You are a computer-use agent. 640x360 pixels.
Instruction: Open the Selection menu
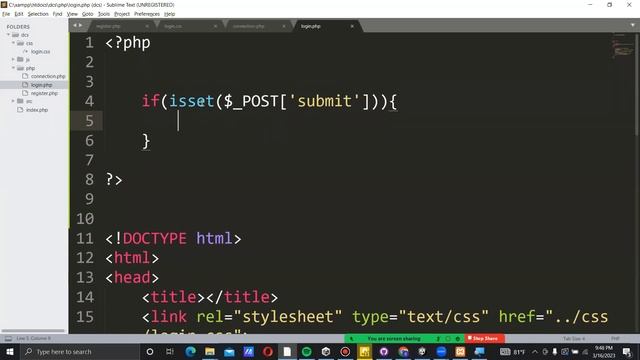[x=38, y=14]
